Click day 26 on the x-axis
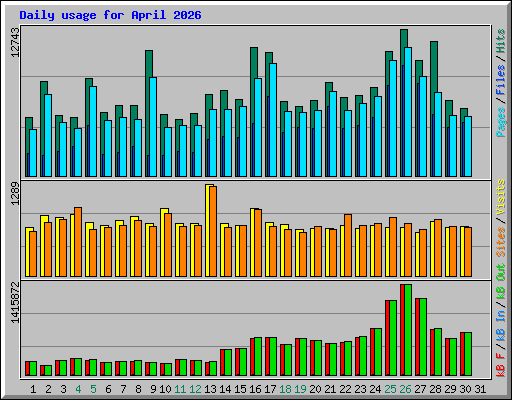The height and width of the screenshot is (400, 512). pyautogui.click(x=405, y=389)
